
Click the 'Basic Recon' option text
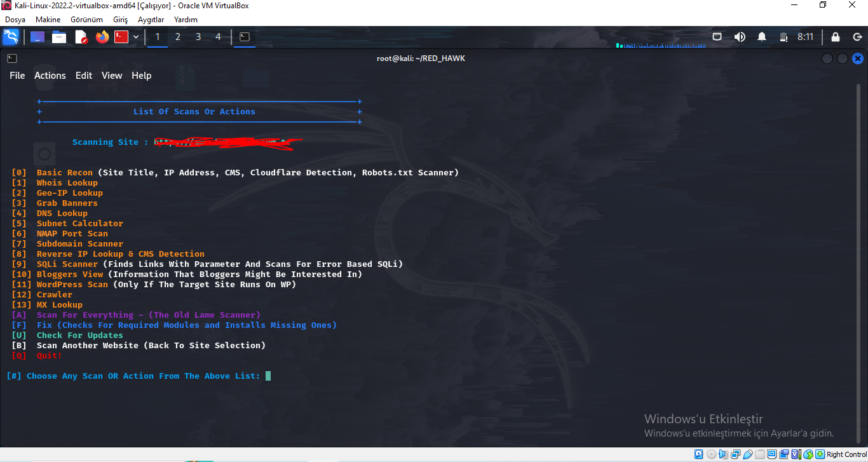pyautogui.click(x=65, y=173)
